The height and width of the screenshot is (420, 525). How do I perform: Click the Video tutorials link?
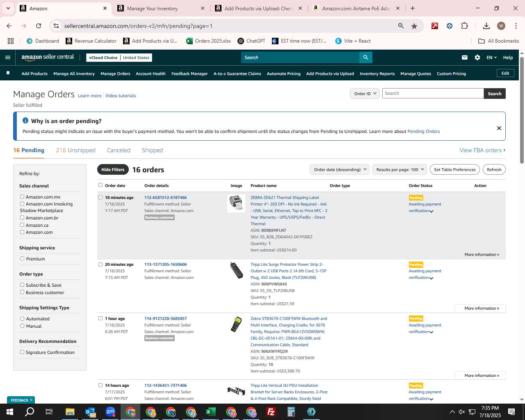coord(121,96)
